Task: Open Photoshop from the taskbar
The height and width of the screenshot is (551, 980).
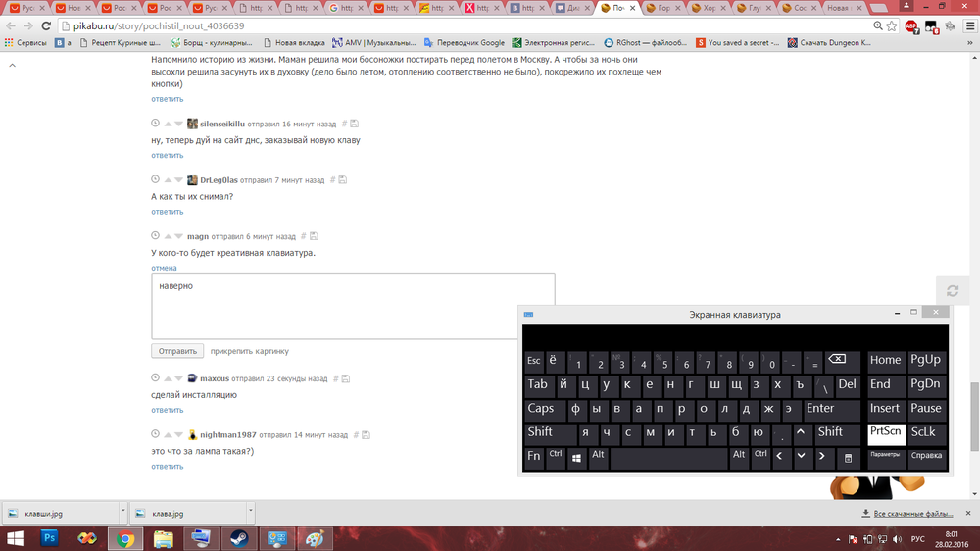Action: pos(49,538)
